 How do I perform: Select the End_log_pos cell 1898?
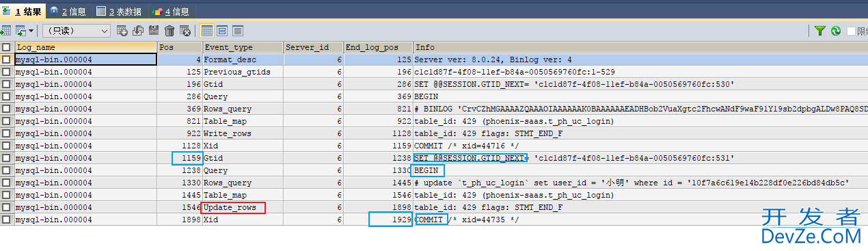[379, 207]
